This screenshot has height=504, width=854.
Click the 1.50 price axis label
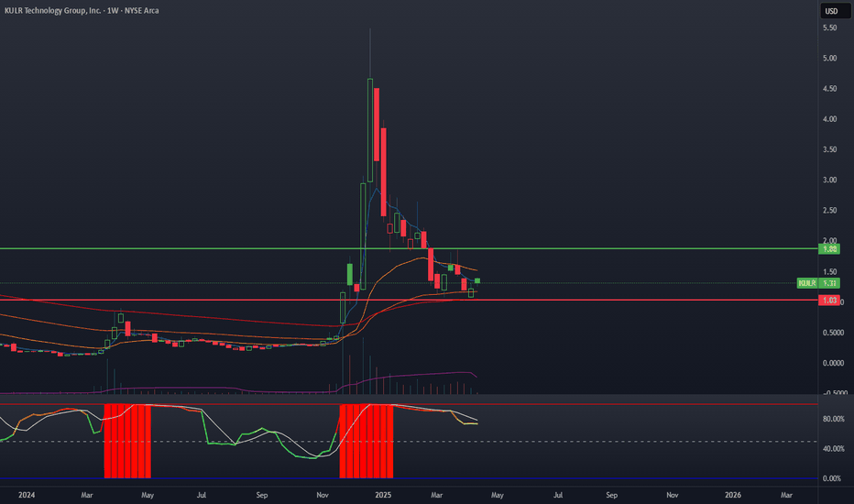click(x=830, y=272)
